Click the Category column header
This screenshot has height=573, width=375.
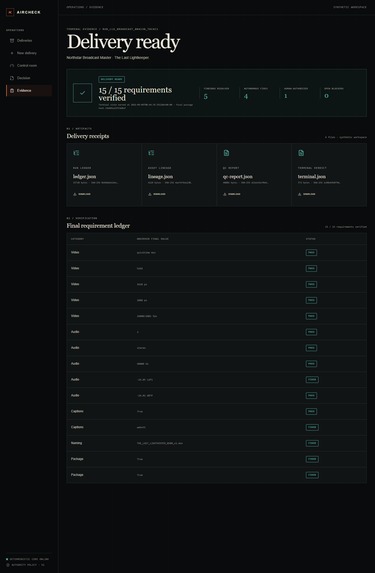(x=77, y=239)
